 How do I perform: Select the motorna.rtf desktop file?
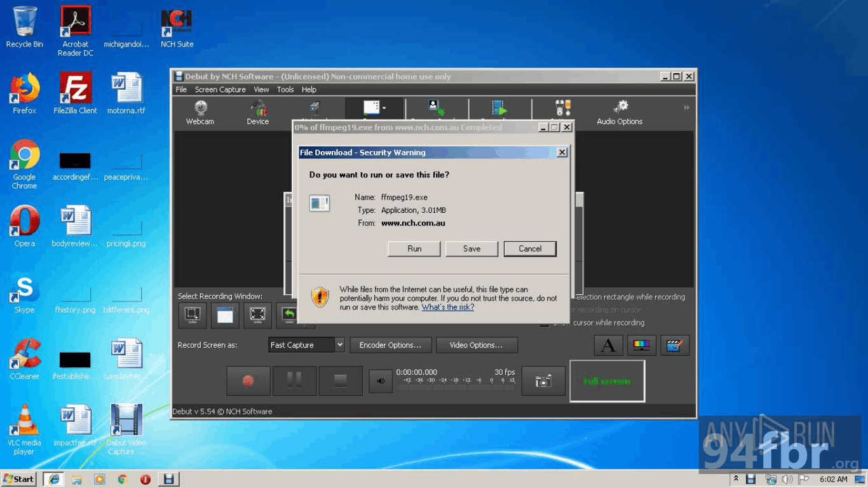point(126,93)
